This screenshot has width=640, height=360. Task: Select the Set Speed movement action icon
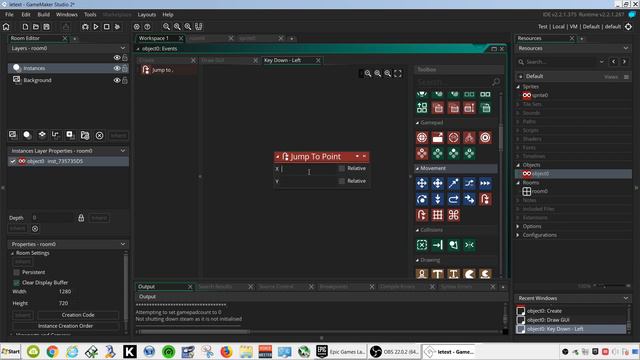coord(485,183)
